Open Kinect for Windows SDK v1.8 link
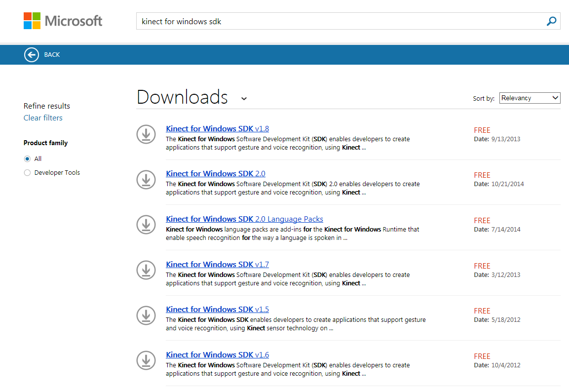 click(217, 128)
